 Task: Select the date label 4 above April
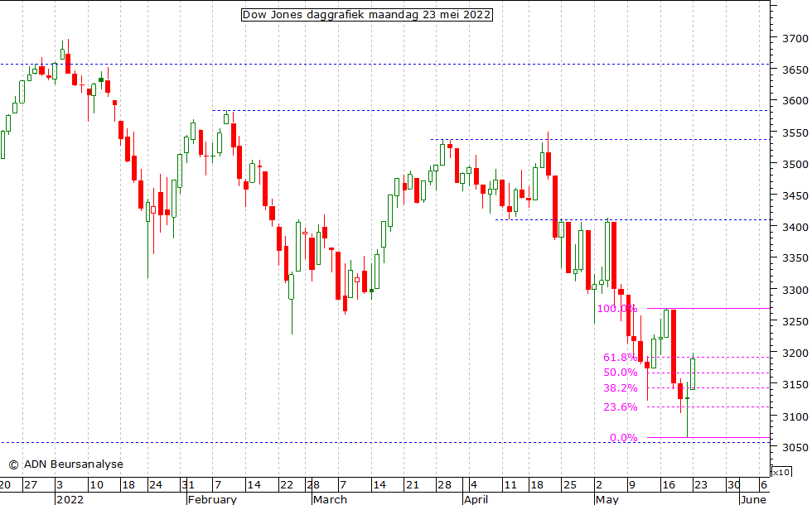[473, 485]
